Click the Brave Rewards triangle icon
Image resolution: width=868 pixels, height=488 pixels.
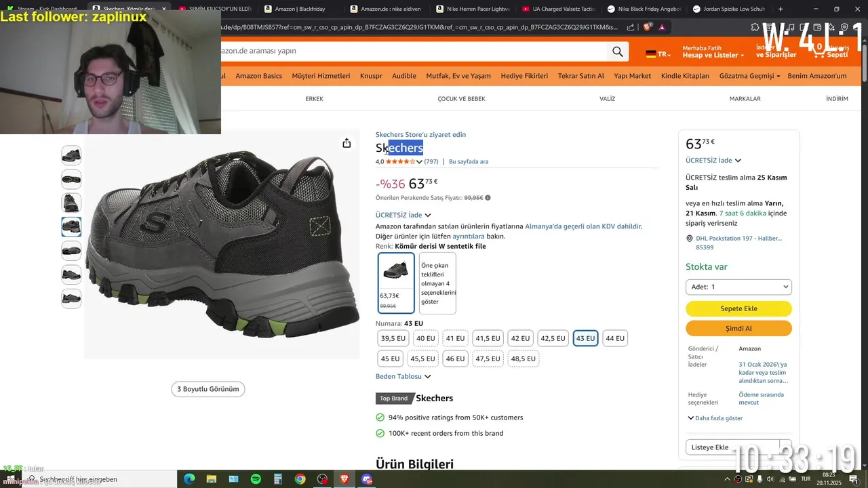tap(662, 27)
